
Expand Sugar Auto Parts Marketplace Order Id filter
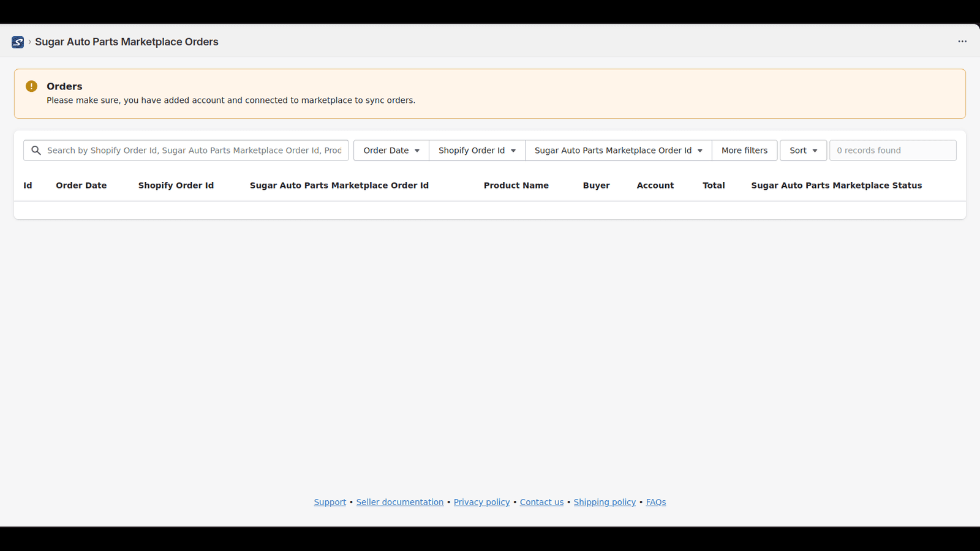tap(619, 151)
